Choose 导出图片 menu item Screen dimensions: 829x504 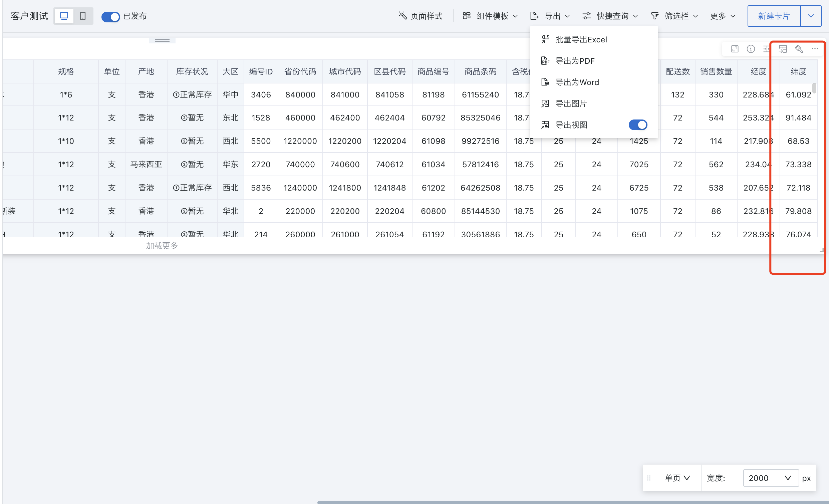[594, 103]
